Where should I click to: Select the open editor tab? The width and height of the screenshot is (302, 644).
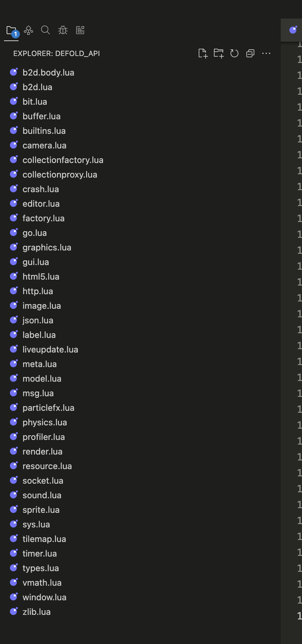pos(292,30)
